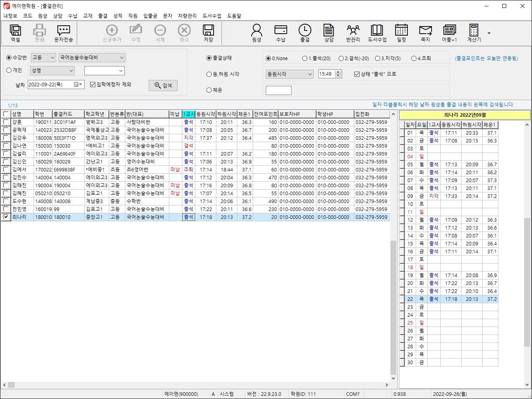532x399 pixels.
Task: Open the empty dropdown beside 성명
Action: pyautogui.click(x=104, y=70)
